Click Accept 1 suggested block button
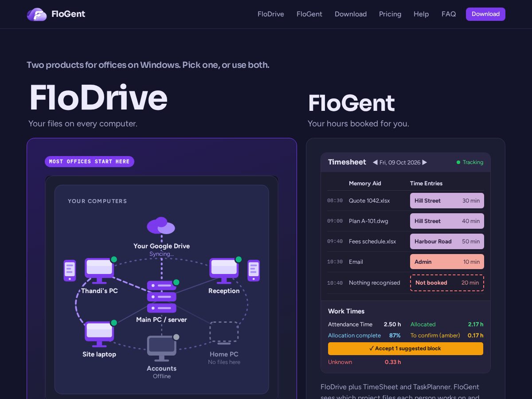Viewport: 532px width, 399px height. tap(406, 348)
